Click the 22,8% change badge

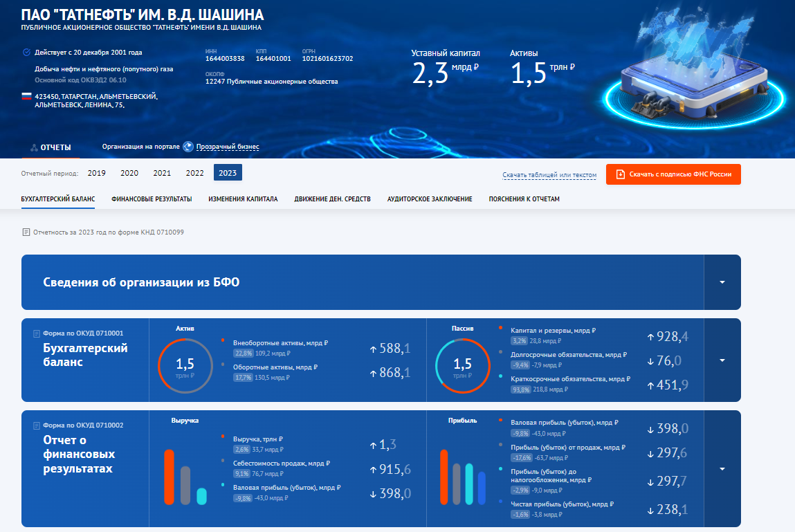[x=244, y=354]
